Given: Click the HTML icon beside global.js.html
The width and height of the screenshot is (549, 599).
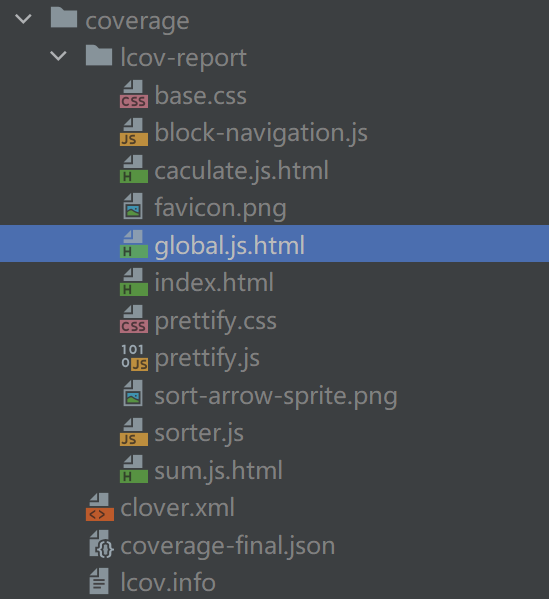Looking at the screenshot, I should click(134, 244).
